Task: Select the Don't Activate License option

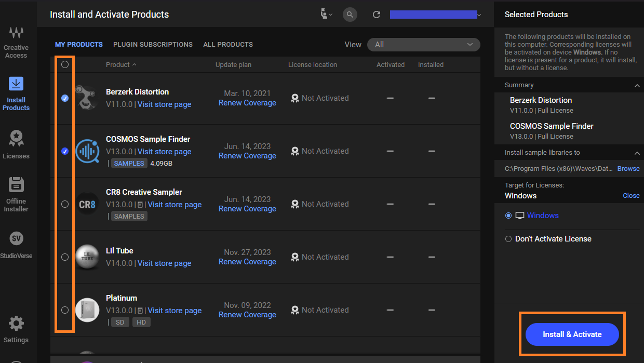Action: [x=508, y=239]
